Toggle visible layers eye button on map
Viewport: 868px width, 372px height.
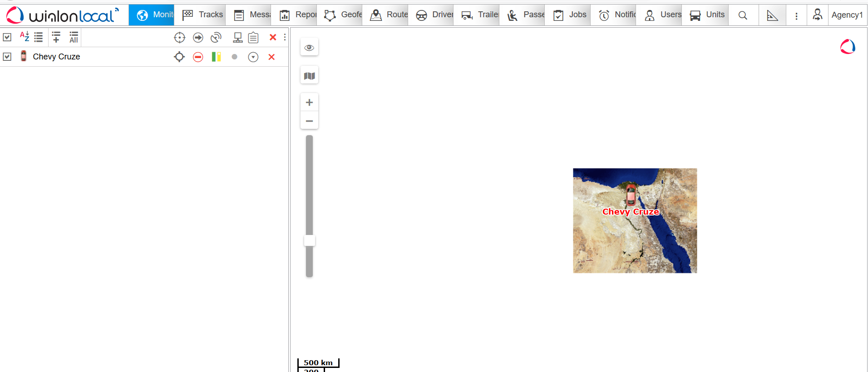(x=309, y=48)
